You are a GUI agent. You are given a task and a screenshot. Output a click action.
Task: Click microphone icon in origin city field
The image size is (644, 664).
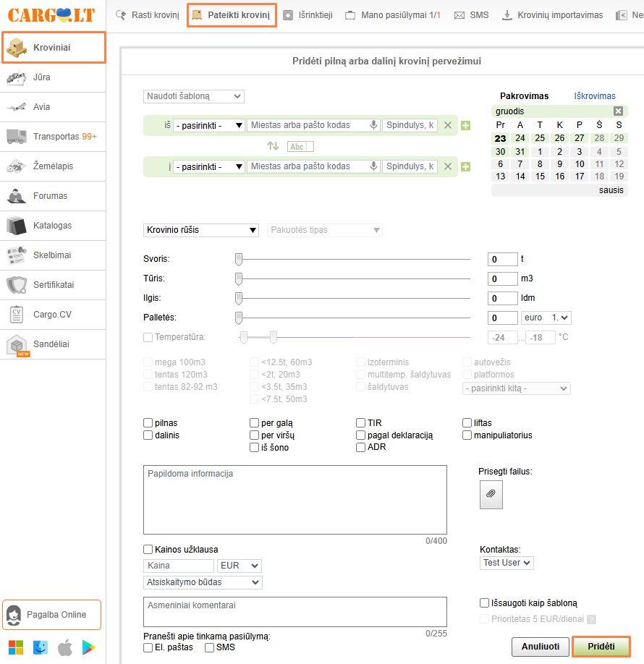point(373,125)
